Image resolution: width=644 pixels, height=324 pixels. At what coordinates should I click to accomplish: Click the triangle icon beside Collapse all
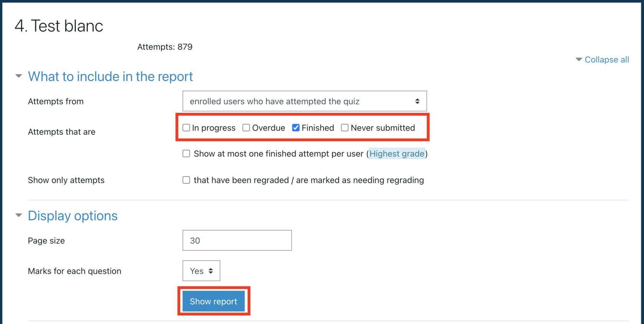(x=578, y=60)
